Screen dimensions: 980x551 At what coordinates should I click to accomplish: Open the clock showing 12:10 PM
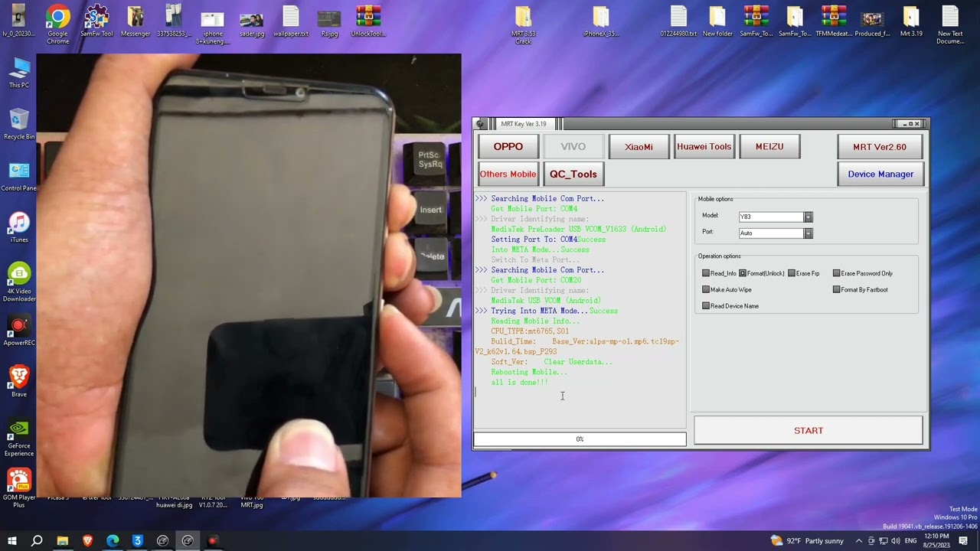tap(936, 541)
